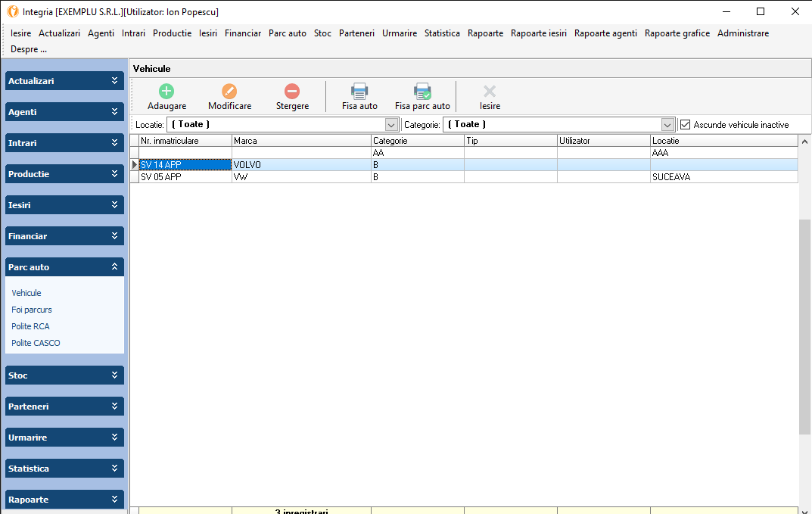The width and height of the screenshot is (812, 514).
Task: Click the VOLVO cell
Action: pos(301,165)
